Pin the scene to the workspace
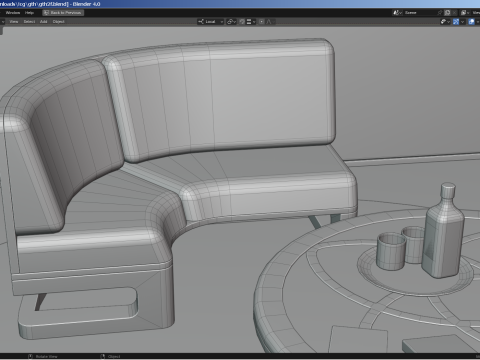 tap(440, 13)
